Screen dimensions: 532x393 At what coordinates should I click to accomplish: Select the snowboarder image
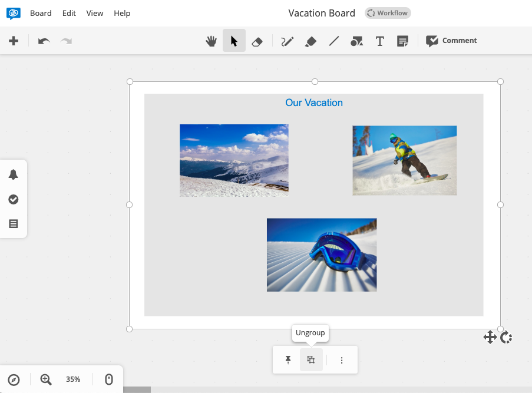404,160
